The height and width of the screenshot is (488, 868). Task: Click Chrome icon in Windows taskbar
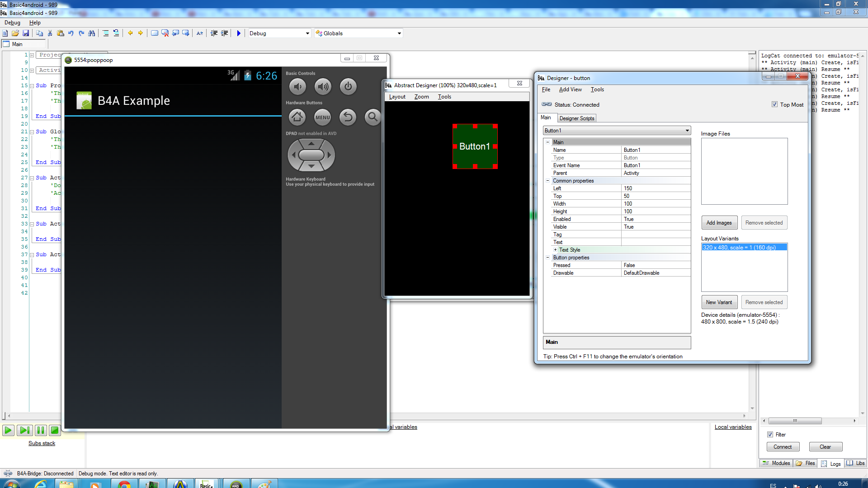124,484
